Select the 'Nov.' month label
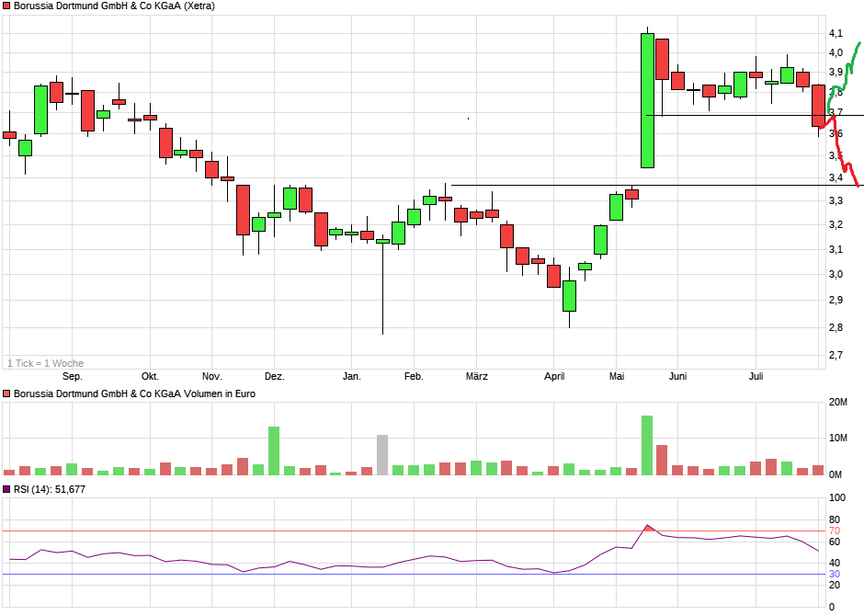Image resolution: width=864 pixels, height=616 pixels. (212, 376)
